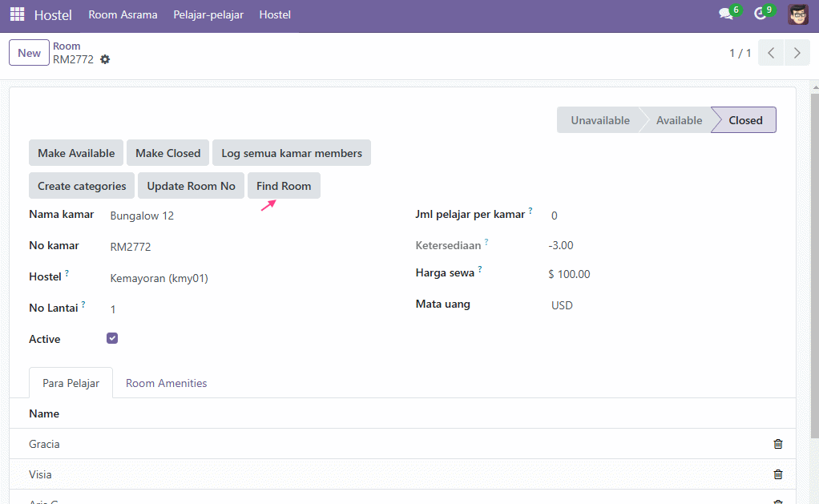Open the activities clock icon with badge 9
819x504 pixels.
(x=763, y=13)
